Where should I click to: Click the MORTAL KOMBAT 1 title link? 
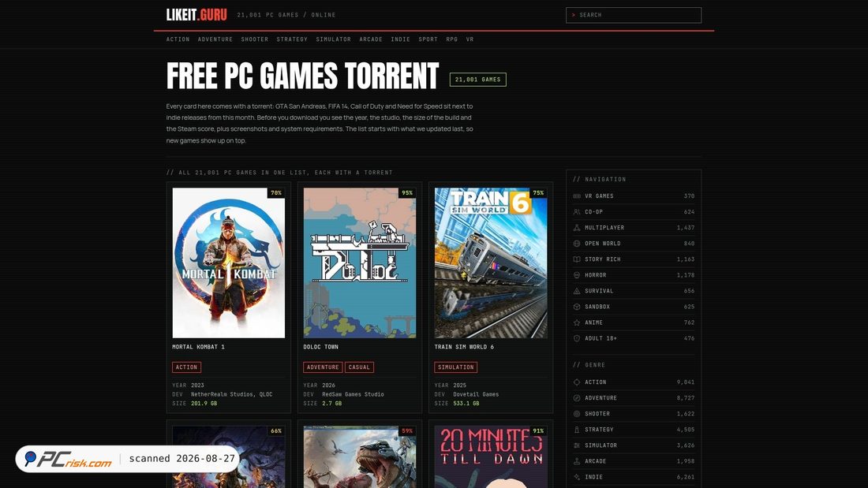click(x=198, y=347)
